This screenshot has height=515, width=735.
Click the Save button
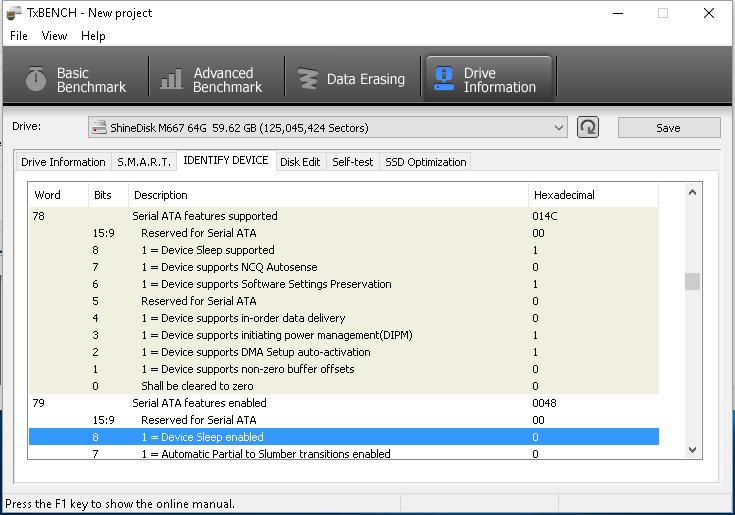click(x=668, y=128)
